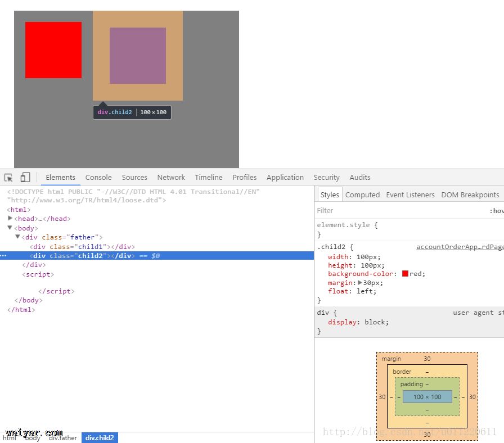
Task: Open the Network tab
Action: click(x=171, y=178)
